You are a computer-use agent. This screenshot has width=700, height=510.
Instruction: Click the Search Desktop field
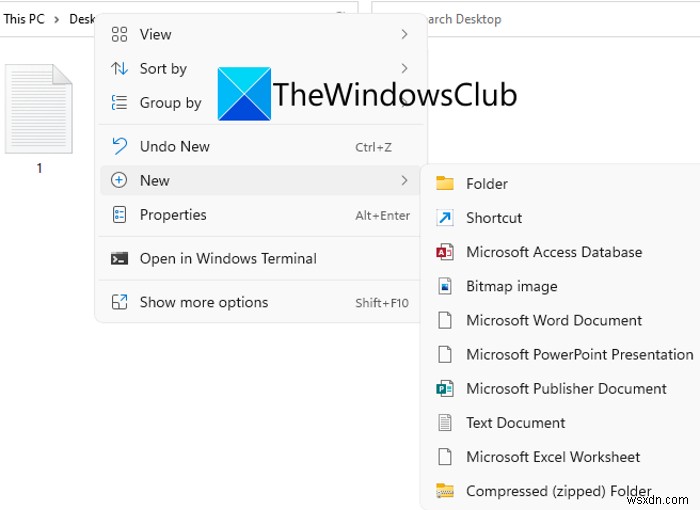(x=535, y=19)
